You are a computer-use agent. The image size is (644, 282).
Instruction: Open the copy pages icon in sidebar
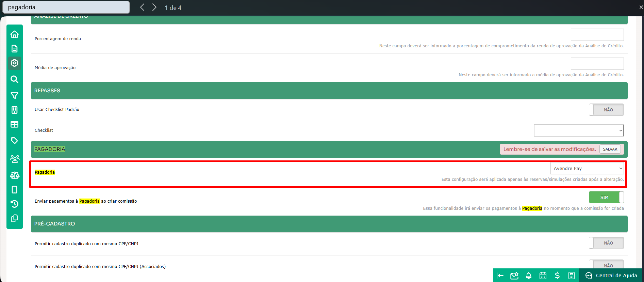[x=14, y=218]
